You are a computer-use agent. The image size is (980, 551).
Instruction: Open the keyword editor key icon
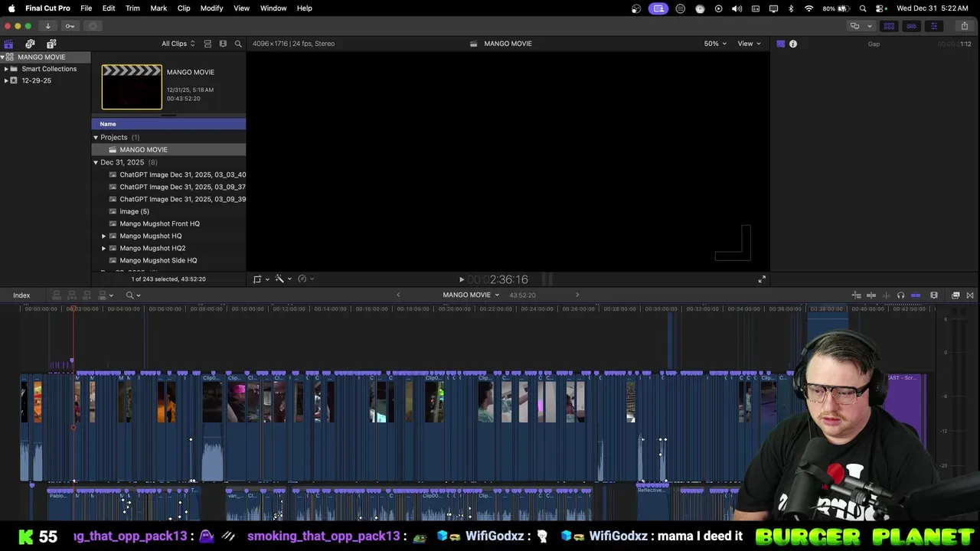pos(70,26)
